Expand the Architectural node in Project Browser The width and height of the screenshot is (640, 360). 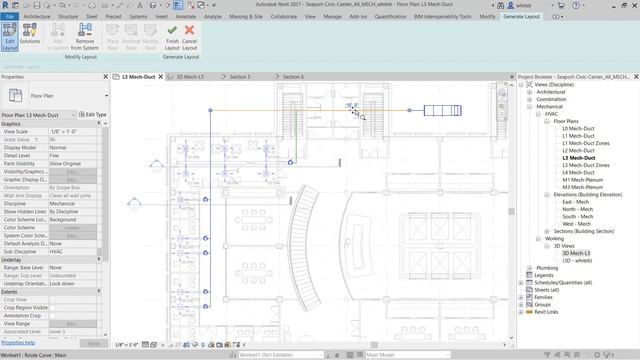pyautogui.click(x=529, y=92)
